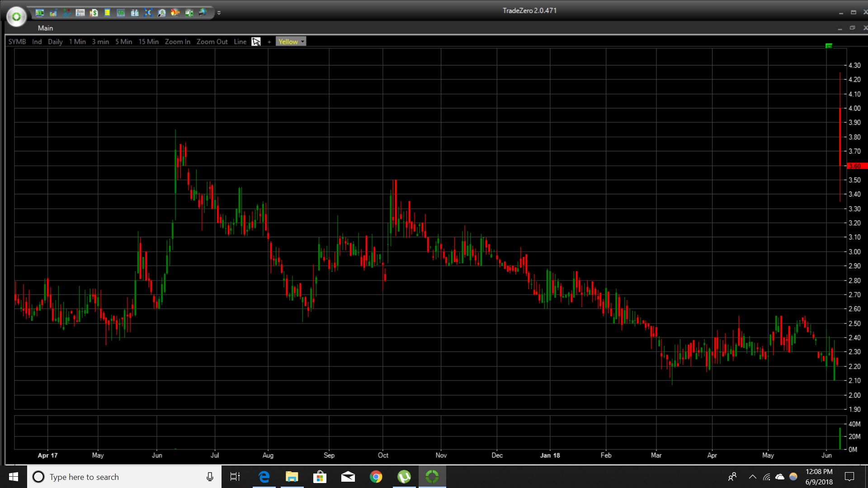The image size is (868, 488).
Task: Click the globe toolbar icon
Action: (202, 13)
